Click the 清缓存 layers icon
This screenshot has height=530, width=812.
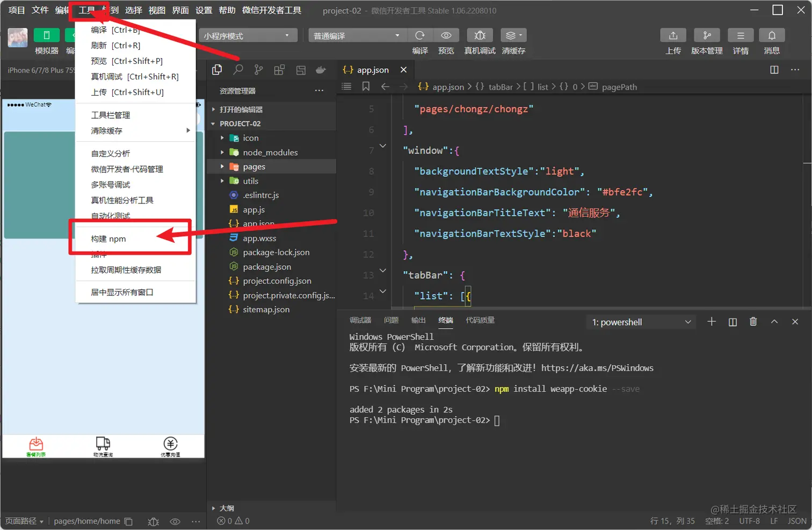[x=513, y=35]
